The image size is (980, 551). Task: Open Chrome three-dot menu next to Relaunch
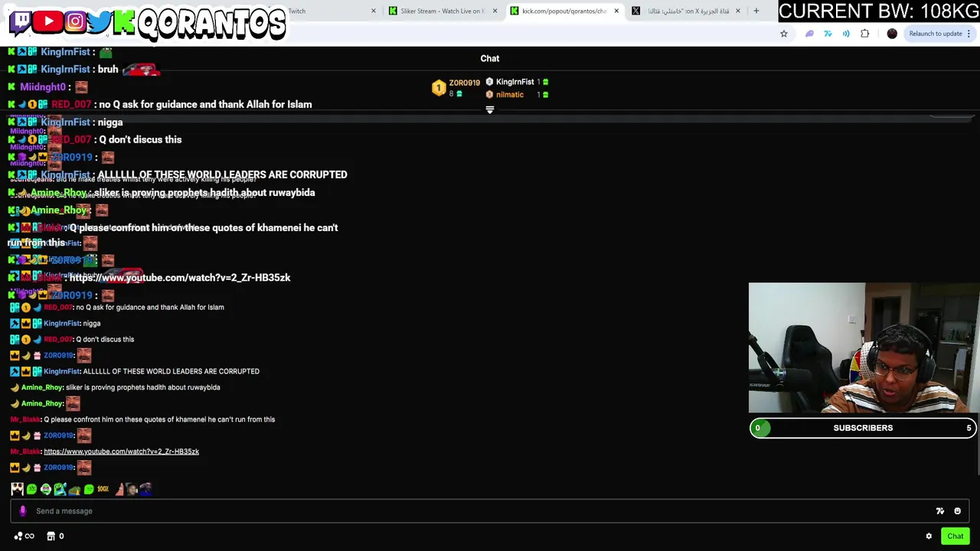969,34
